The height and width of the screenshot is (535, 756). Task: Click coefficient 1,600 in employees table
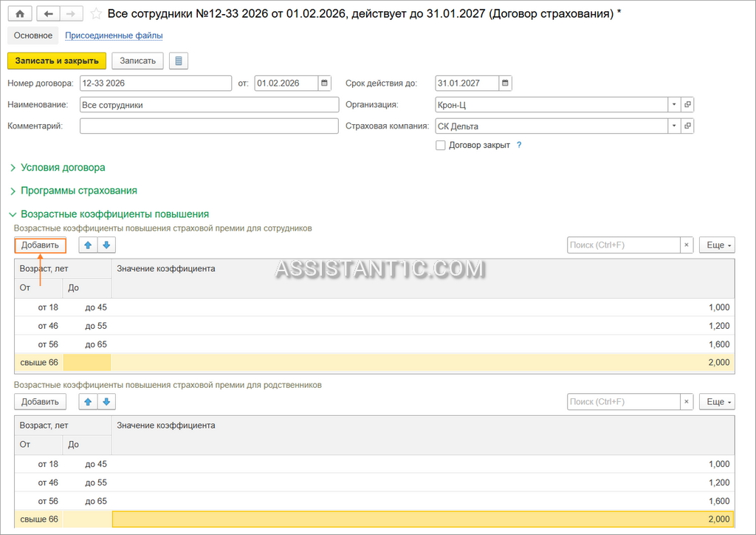(719, 344)
